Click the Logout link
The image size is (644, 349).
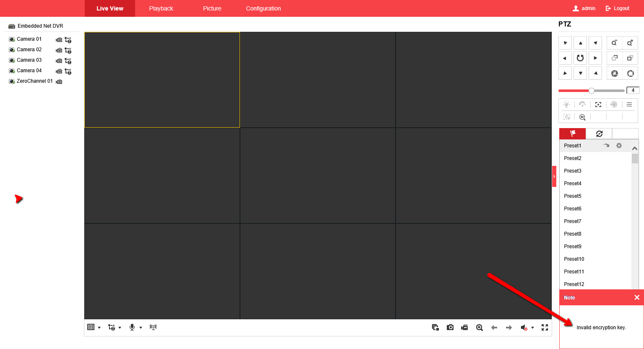[618, 8]
